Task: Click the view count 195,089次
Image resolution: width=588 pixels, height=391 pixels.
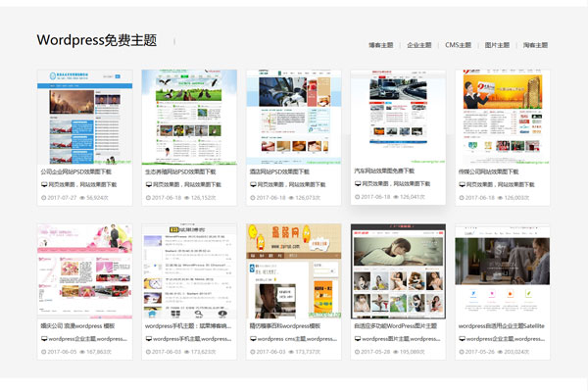Action: point(413,352)
